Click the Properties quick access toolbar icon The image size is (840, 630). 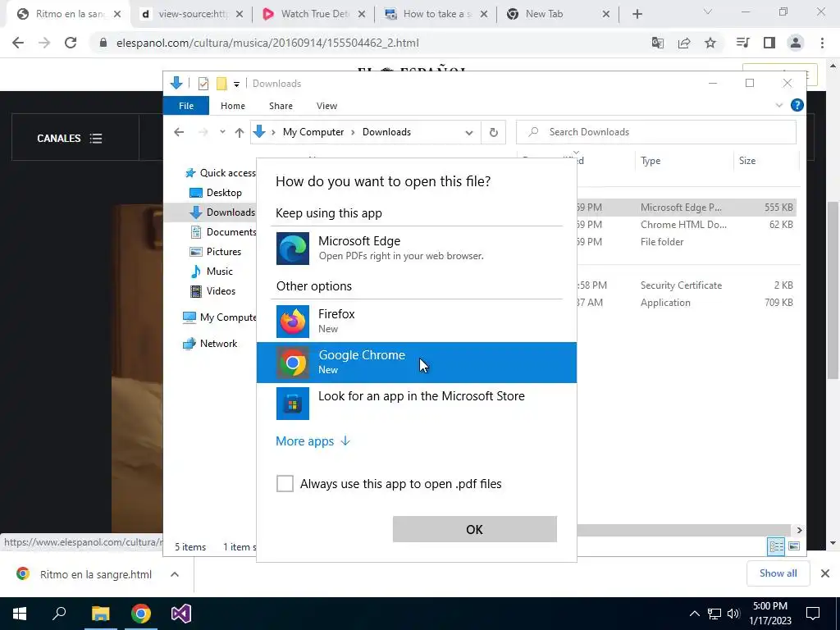click(203, 84)
